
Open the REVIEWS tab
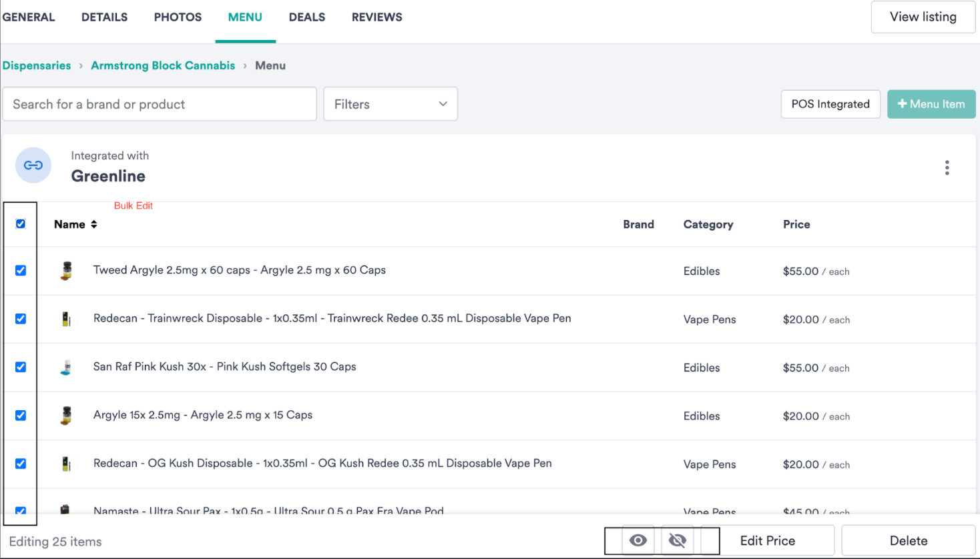pyautogui.click(x=377, y=17)
